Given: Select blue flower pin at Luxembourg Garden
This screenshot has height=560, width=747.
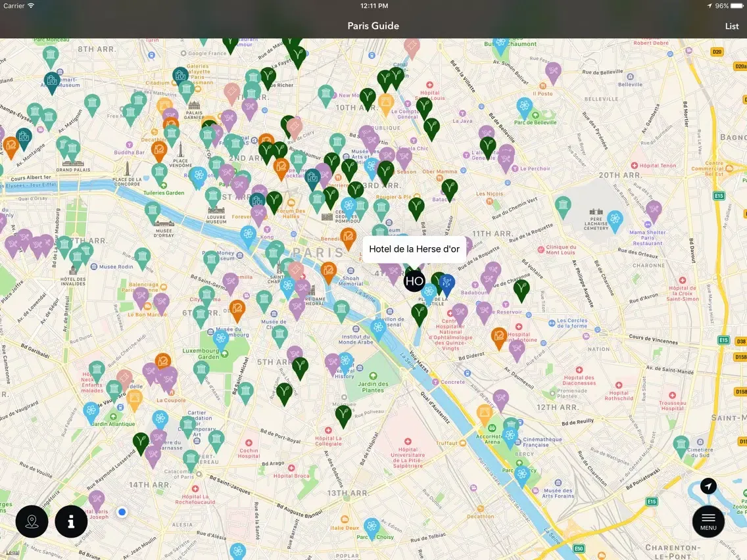Looking at the screenshot, I should point(220,340).
